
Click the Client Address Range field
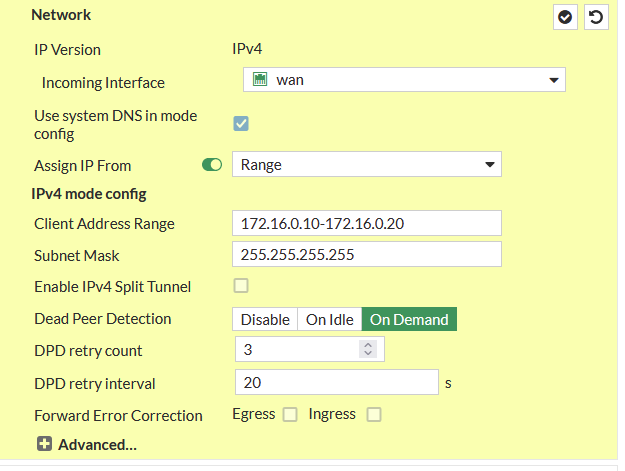(x=367, y=223)
